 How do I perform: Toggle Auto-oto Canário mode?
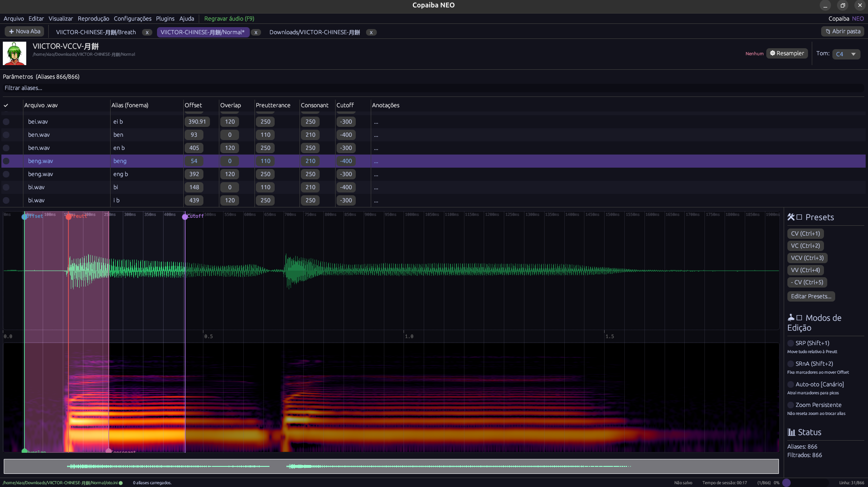(791, 384)
